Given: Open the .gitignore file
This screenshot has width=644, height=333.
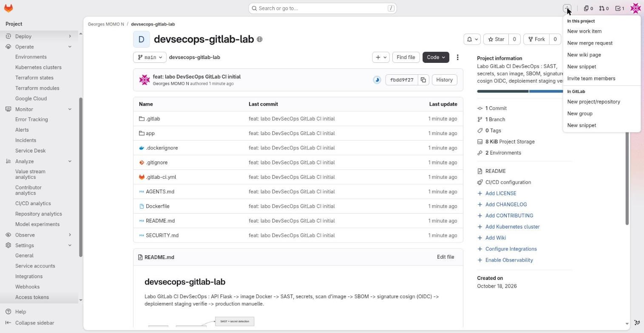Looking at the screenshot, I should point(156,163).
